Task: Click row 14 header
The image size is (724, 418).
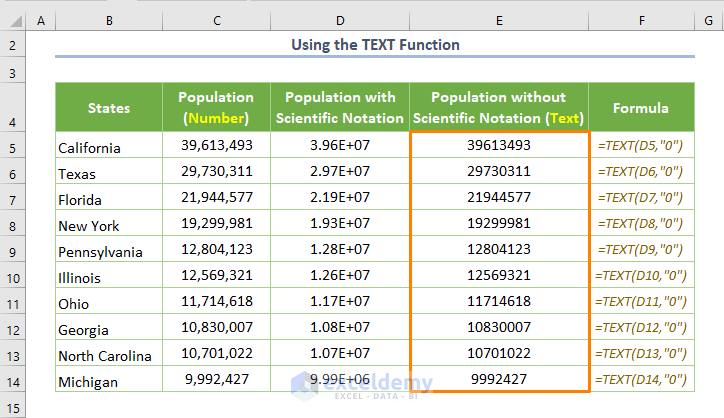Action: click(11, 381)
